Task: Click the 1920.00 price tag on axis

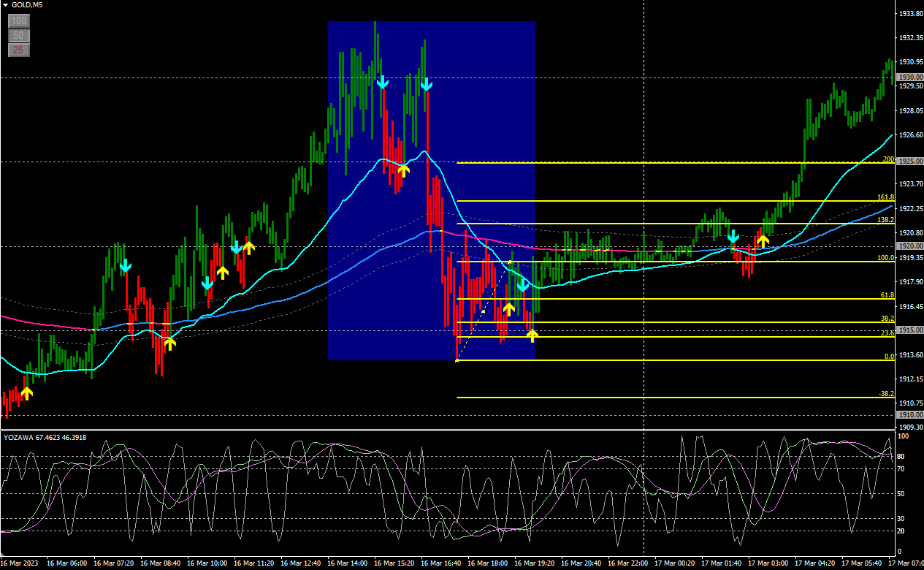Action: 910,246
